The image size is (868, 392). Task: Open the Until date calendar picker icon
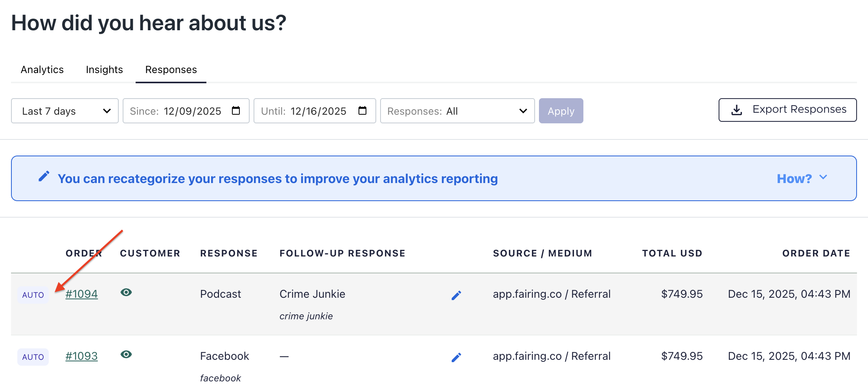click(362, 111)
